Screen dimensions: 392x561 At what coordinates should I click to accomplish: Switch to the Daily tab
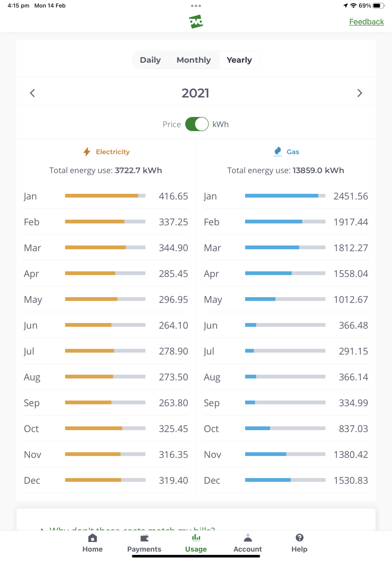150,60
